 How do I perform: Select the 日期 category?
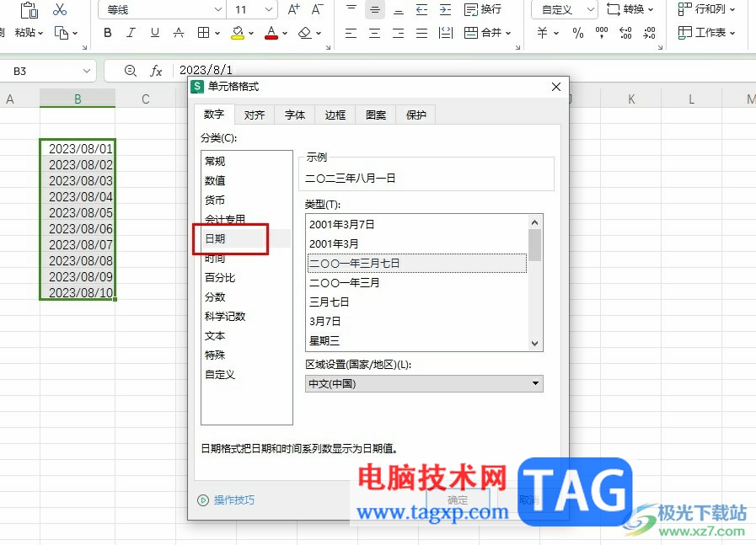point(215,238)
